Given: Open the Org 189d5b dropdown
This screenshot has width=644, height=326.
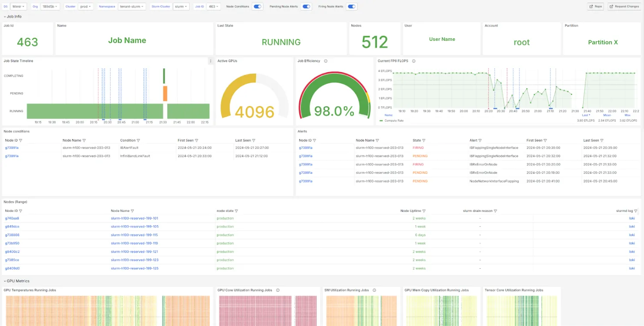Looking at the screenshot, I should tap(51, 7).
